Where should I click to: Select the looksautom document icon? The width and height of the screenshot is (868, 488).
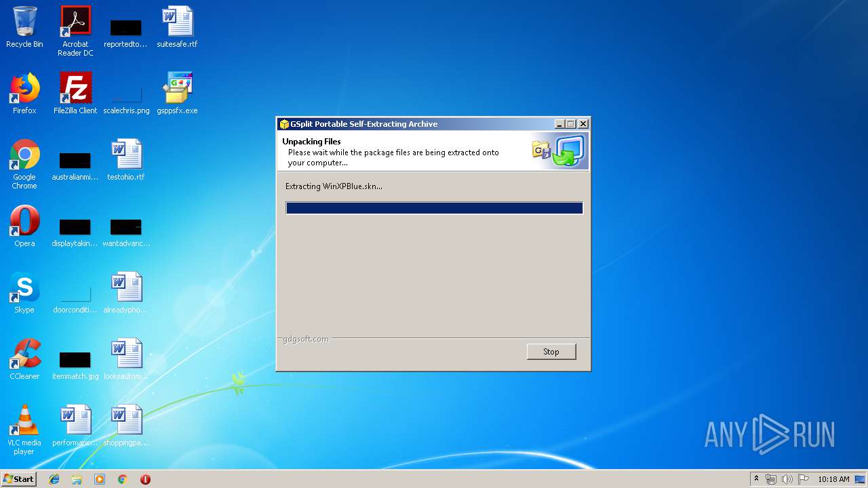pos(126,360)
